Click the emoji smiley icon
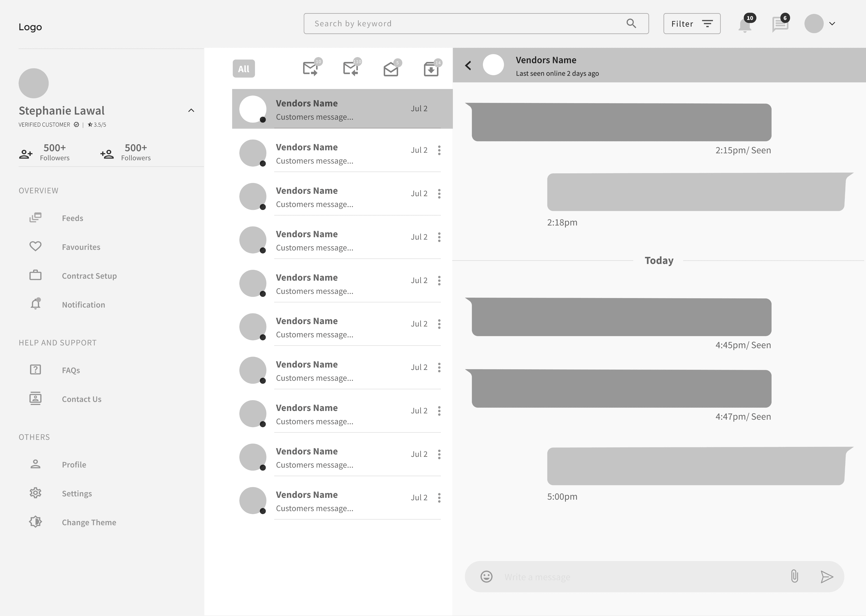 486,576
